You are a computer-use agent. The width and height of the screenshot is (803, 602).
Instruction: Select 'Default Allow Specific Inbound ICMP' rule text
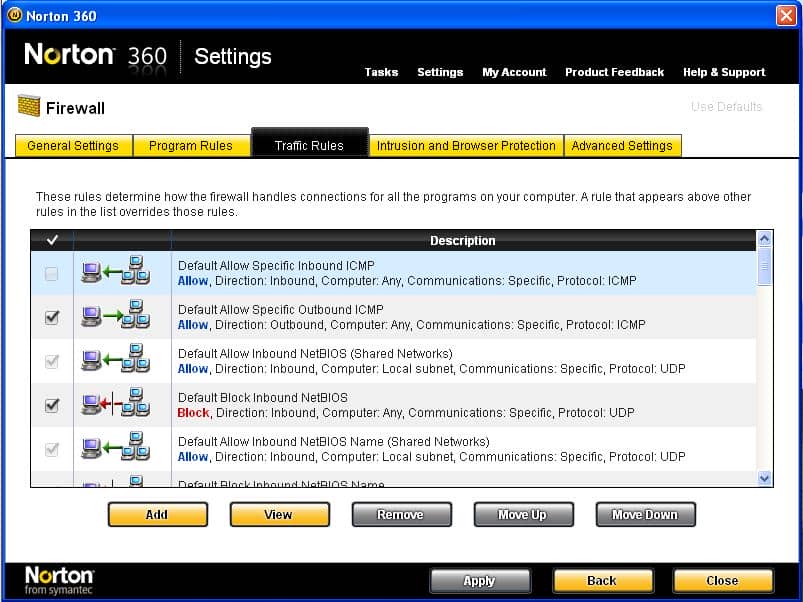click(x=276, y=266)
